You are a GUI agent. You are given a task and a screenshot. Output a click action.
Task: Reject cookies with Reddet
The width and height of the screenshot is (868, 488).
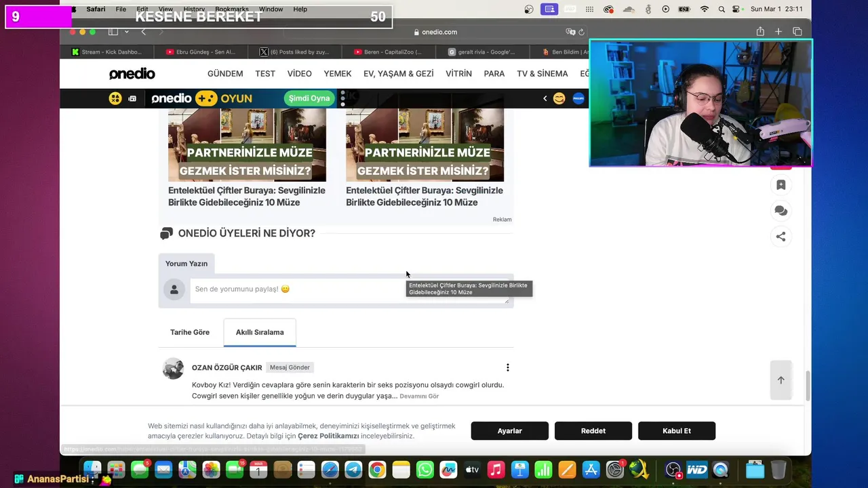coord(593,431)
